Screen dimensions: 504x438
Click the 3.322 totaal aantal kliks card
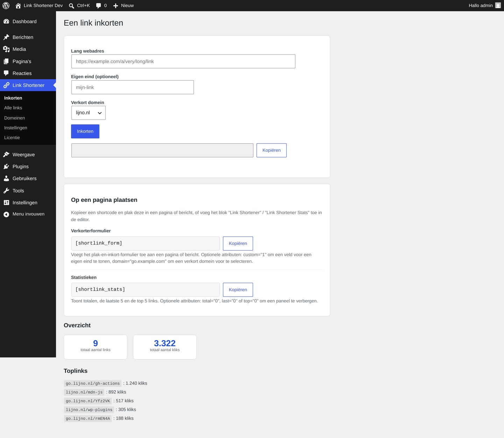[x=165, y=347]
